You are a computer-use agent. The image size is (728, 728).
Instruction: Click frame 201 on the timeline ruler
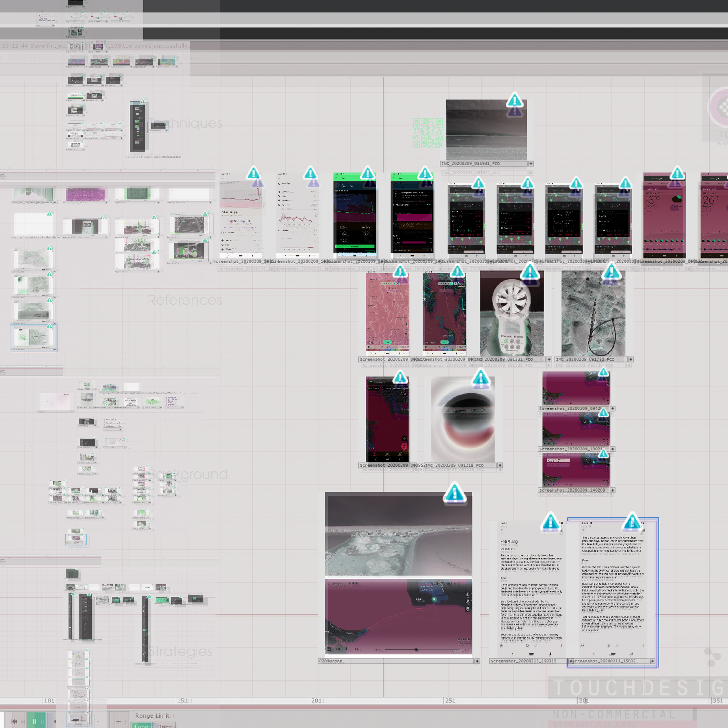[316, 701]
